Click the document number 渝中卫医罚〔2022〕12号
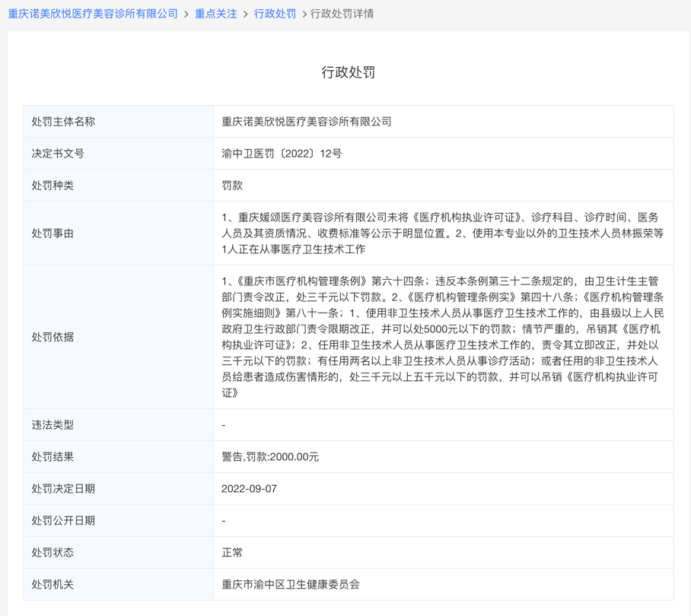Image resolution: width=691 pixels, height=616 pixels. (x=282, y=154)
